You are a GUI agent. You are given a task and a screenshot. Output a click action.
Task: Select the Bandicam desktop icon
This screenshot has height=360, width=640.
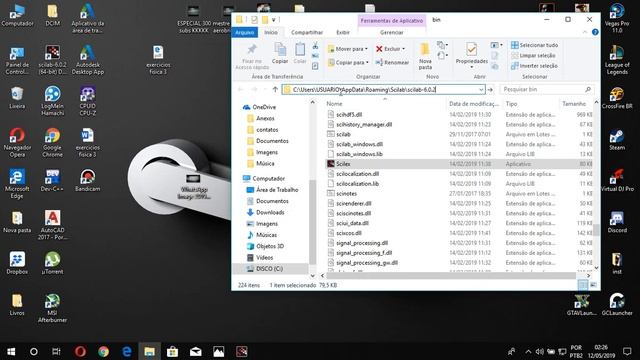(x=87, y=180)
